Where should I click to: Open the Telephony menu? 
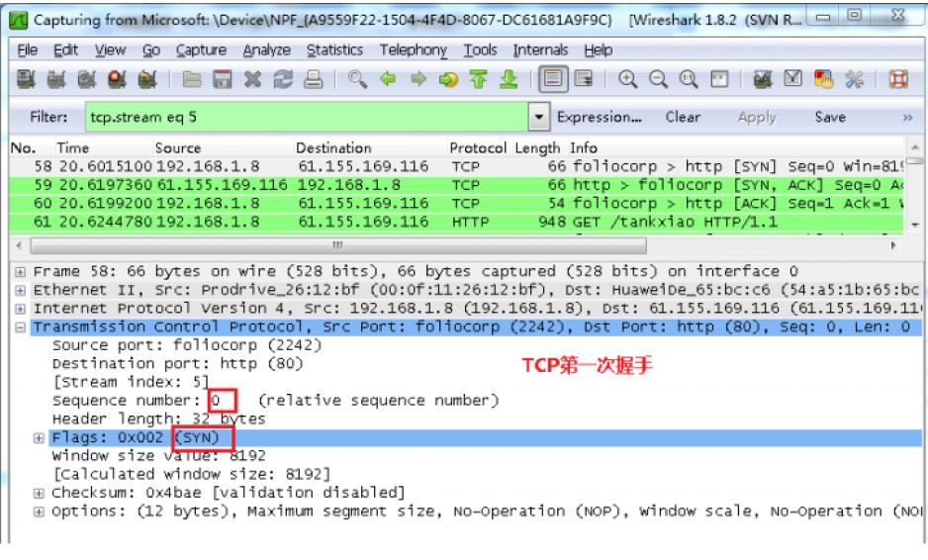coord(414,50)
